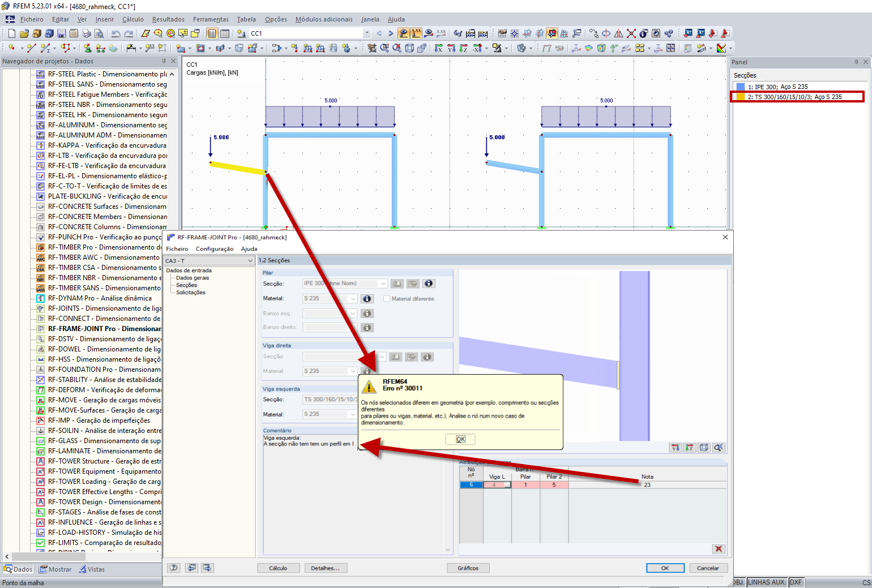Select Dados gerais in dialog tree
Viewport: 872px width, 588px height.
193,278
